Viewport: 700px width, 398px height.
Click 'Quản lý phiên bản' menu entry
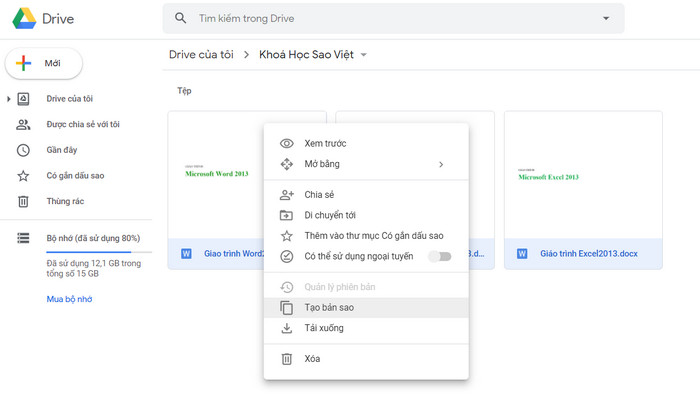[x=366, y=287]
